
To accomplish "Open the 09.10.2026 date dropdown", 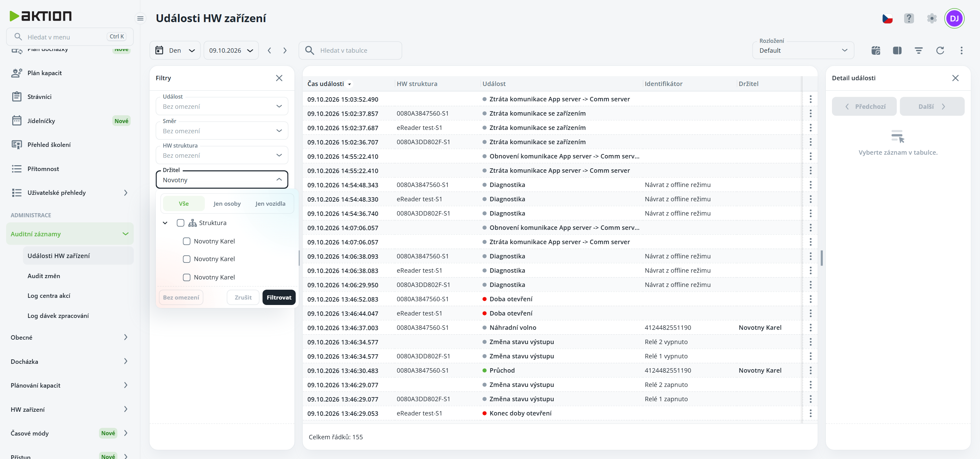I will point(231,51).
